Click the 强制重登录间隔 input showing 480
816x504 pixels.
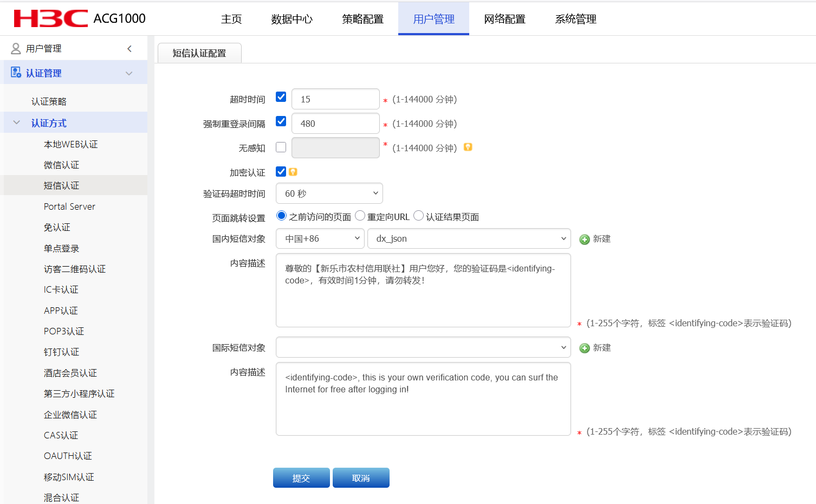tap(335, 124)
